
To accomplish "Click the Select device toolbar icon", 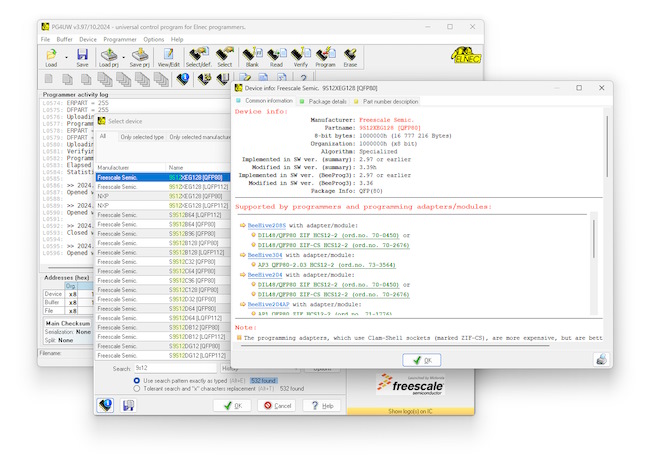I will coord(225,57).
